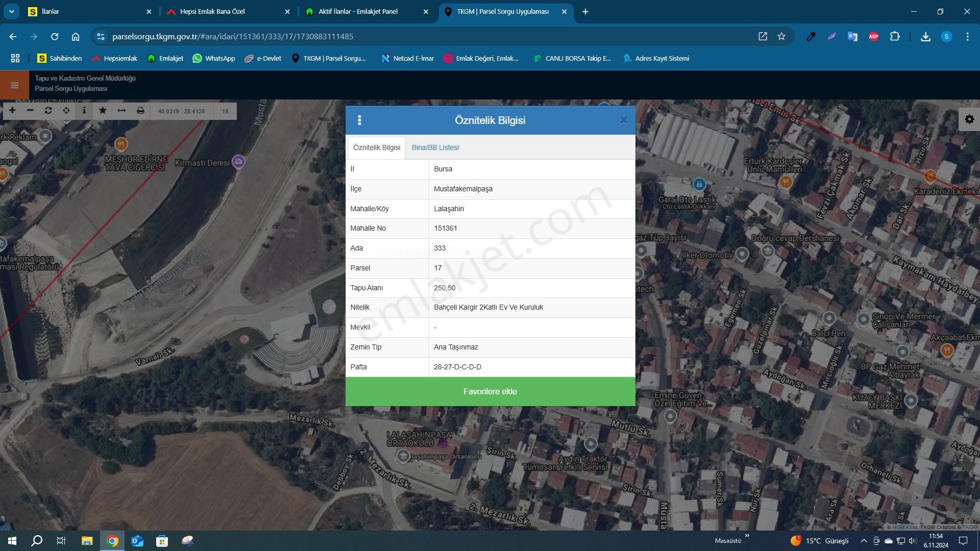Open the Sahibinden bookmark
This screenshot has height=551, width=980.
tap(59, 58)
